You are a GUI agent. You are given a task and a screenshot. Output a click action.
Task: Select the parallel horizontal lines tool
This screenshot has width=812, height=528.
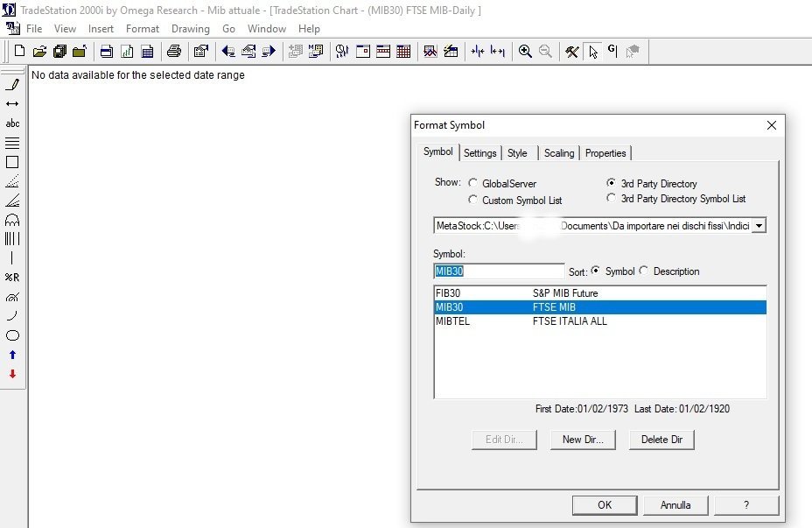click(x=12, y=143)
